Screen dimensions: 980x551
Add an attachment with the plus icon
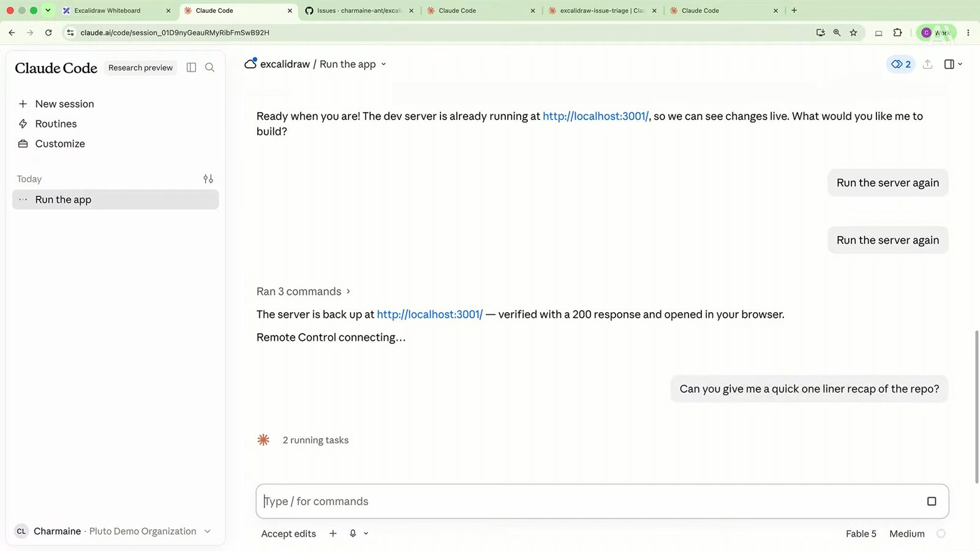click(x=333, y=534)
